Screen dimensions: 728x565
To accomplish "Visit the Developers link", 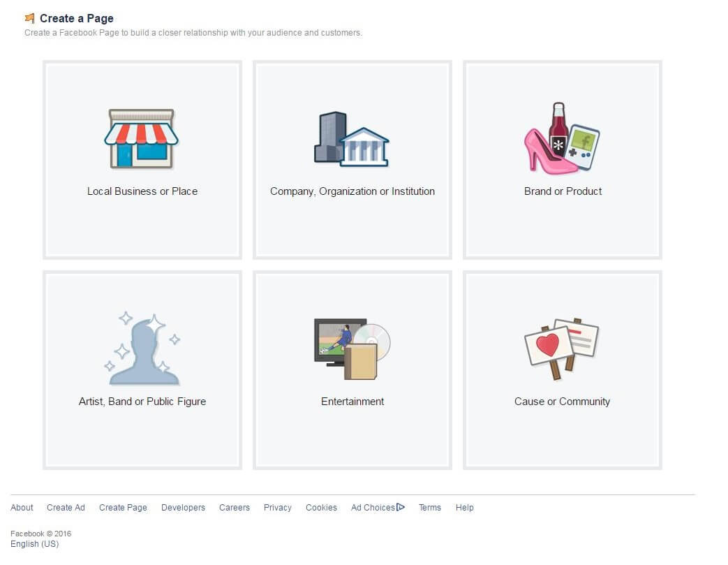I will click(x=183, y=507).
